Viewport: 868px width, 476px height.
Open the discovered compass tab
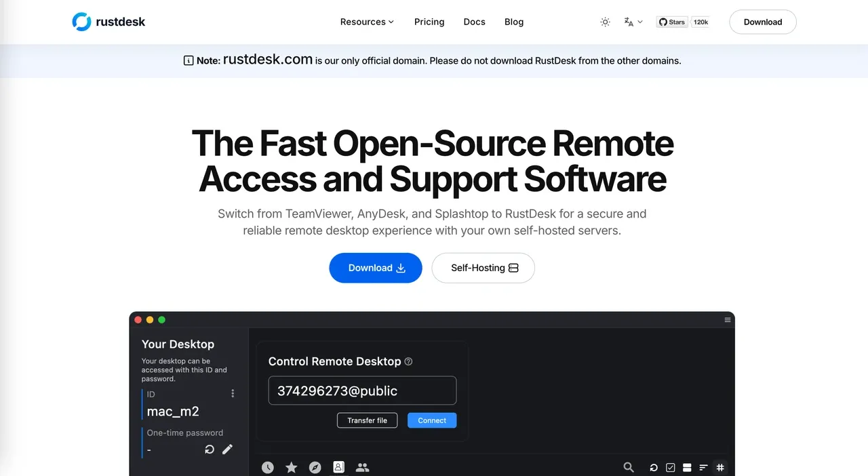pos(315,467)
